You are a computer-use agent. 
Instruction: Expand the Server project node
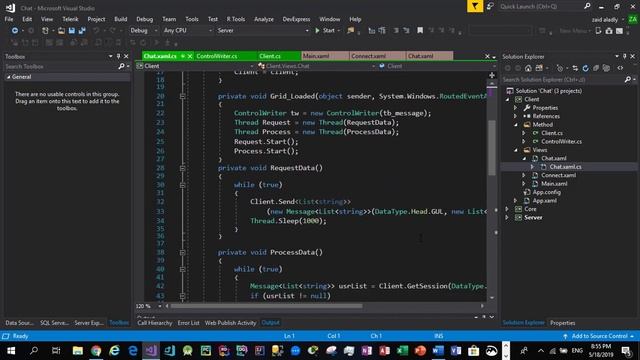click(507, 218)
